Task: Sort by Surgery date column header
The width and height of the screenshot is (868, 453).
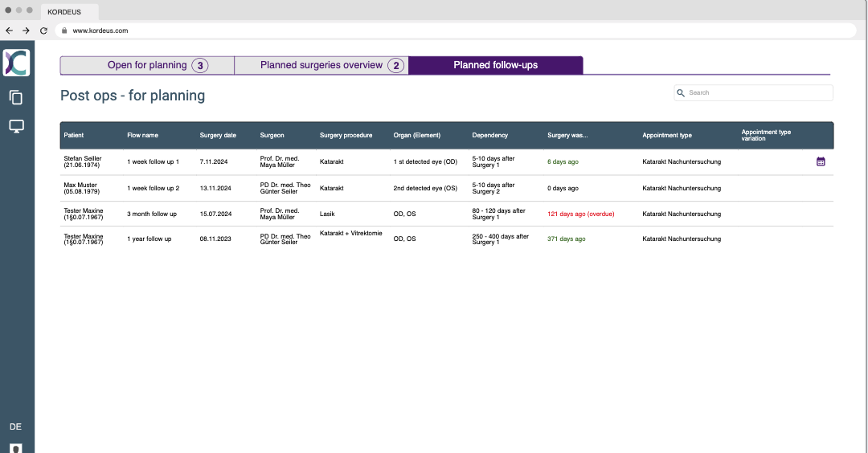Action: (218, 135)
